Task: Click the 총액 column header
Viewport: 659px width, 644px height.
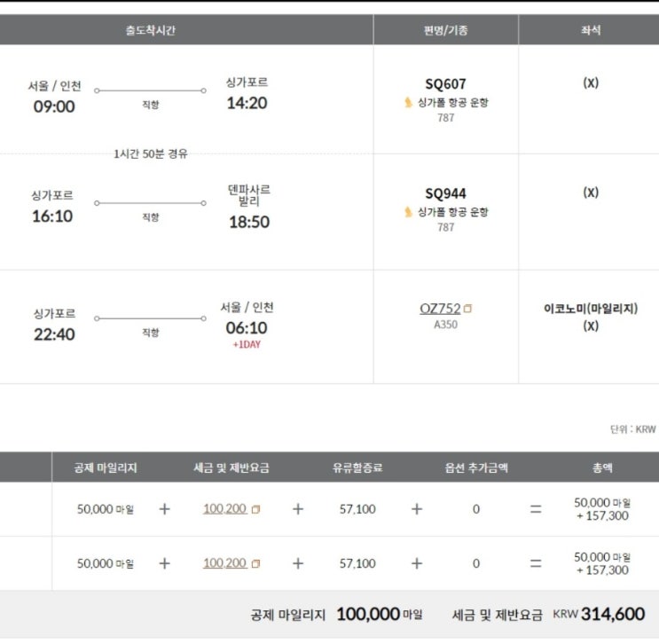Action: tap(602, 467)
